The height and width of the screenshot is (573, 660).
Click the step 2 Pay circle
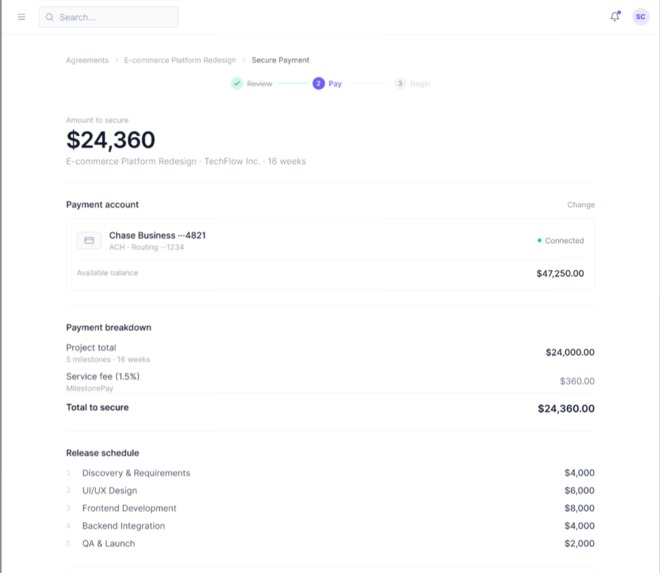point(318,83)
